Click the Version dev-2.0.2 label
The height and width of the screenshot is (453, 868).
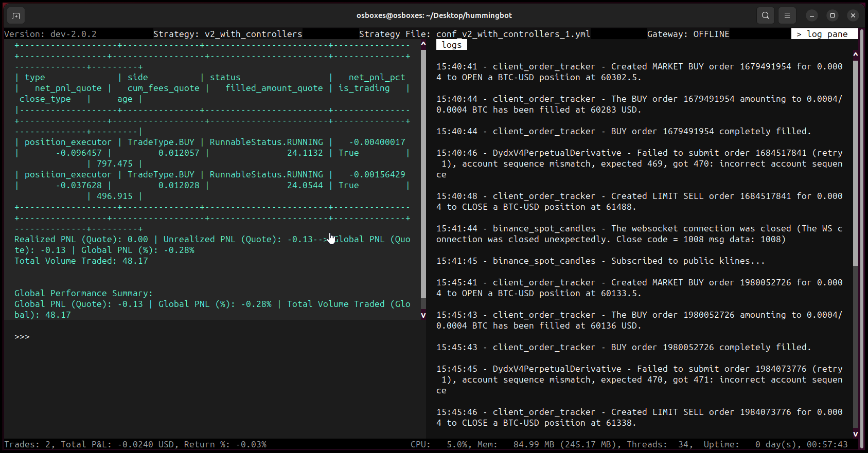point(50,34)
